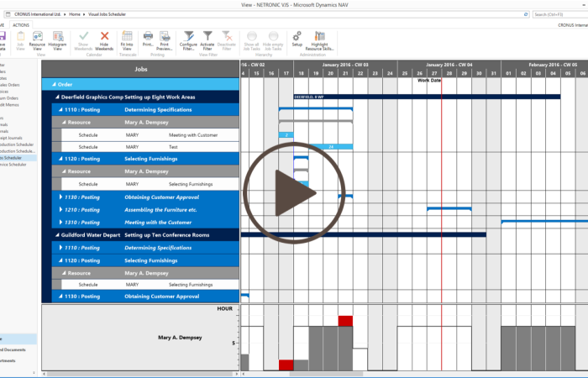
Task: Click the Visual Jobs Scheduler breadcrumb
Action: tap(107, 14)
